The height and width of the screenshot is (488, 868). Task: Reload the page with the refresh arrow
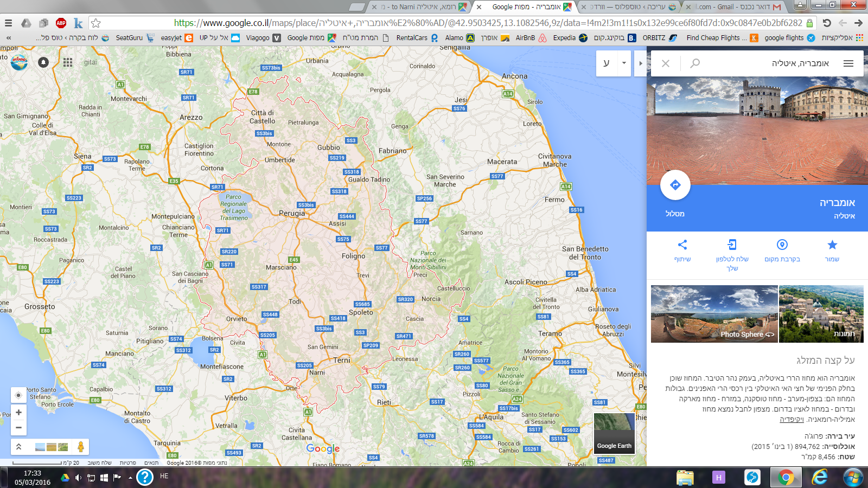827,23
